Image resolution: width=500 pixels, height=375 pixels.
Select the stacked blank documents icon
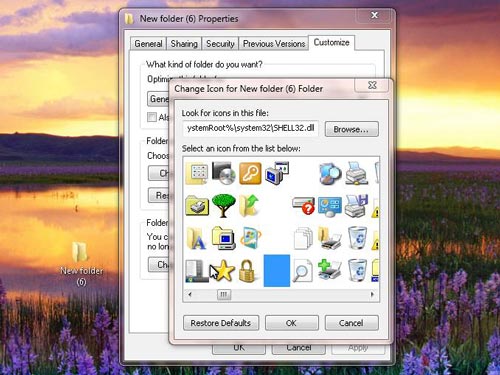(x=303, y=238)
